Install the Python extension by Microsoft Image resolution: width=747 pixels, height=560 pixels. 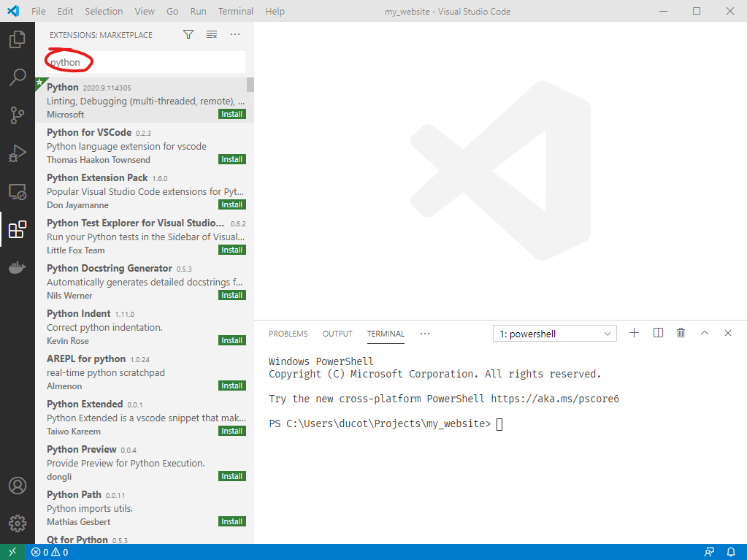[x=231, y=113]
